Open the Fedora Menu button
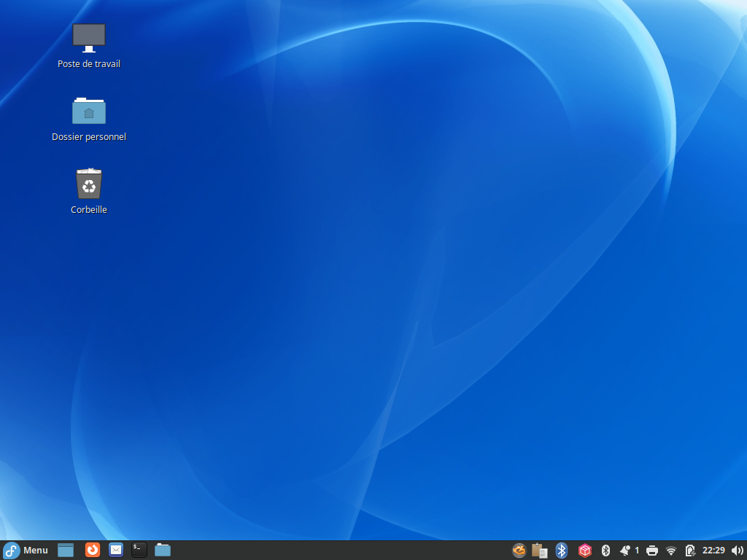The width and height of the screenshot is (747, 560). (26, 550)
